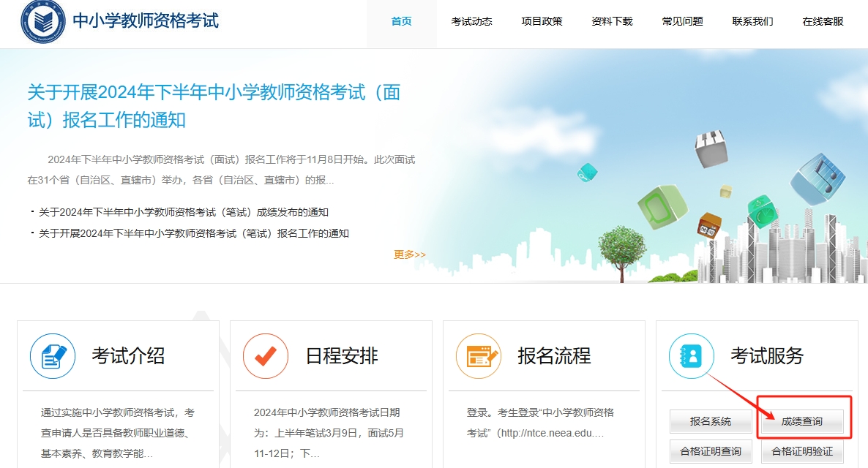This screenshot has height=468, width=868.
Task: Open the 笔试报名工作 notice link
Action: click(194, 233)
